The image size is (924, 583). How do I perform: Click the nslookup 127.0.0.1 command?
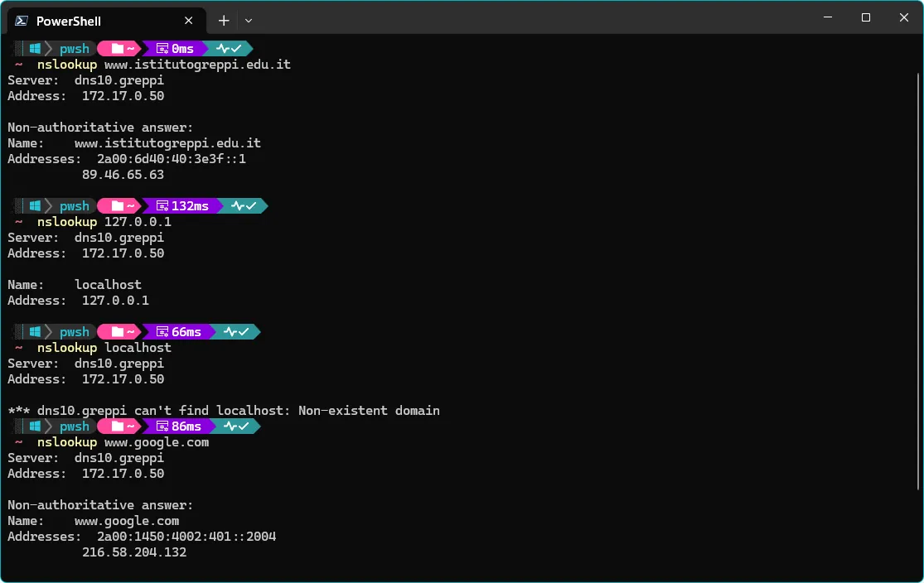click(104, 222)
